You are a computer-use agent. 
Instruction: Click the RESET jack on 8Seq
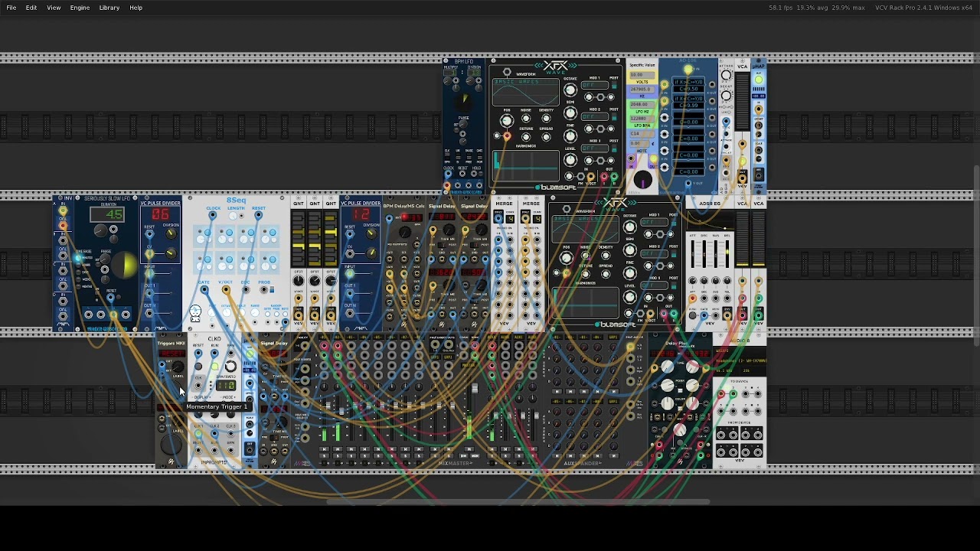[258, 214]
